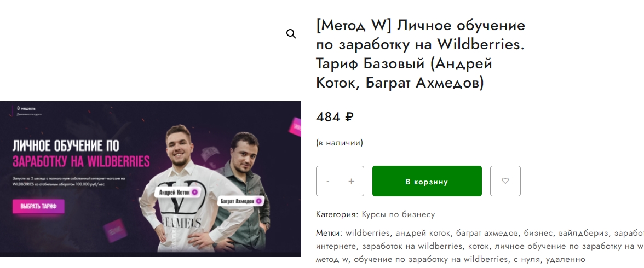The width and height of the screenshot is (644, 268).
Task: Add product to wishlist with the heart icon
Action: click(505, 181)
